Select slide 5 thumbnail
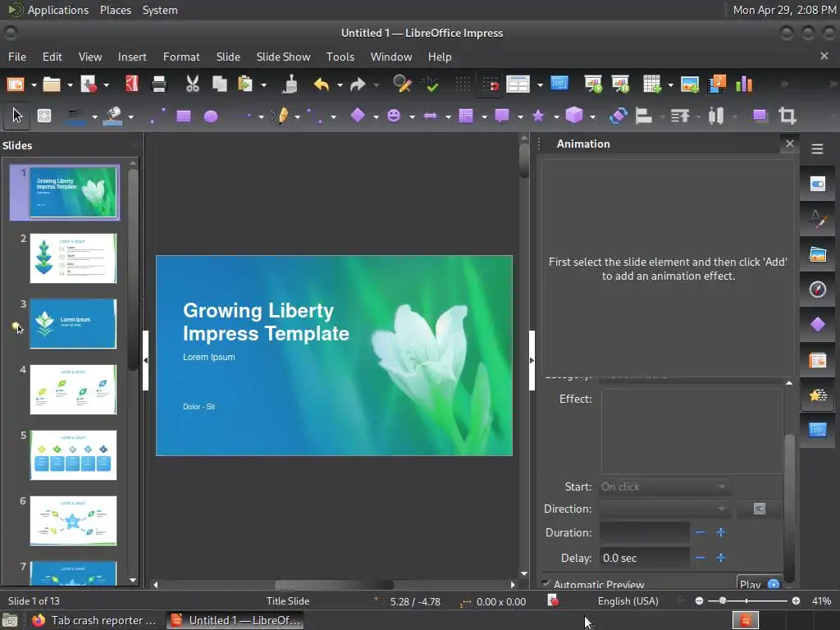Screen dimensions: 840x630 click(x=73, y=455)
